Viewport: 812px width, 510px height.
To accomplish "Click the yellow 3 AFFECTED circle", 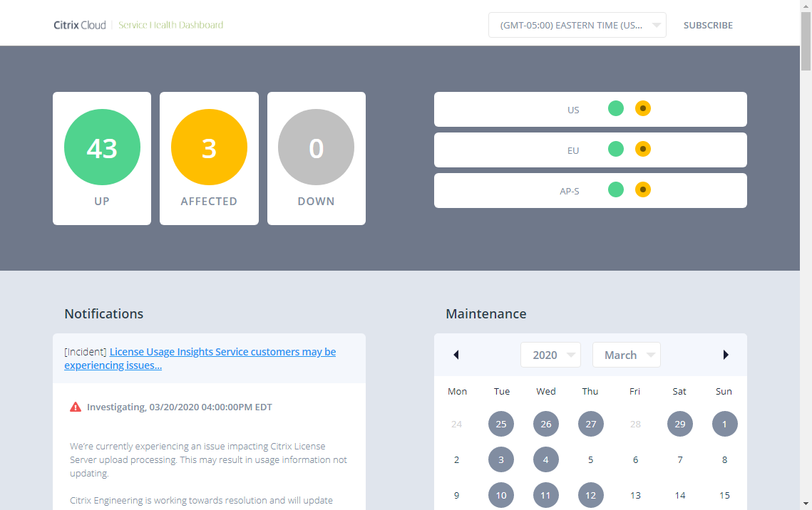I will click(209, 147).
